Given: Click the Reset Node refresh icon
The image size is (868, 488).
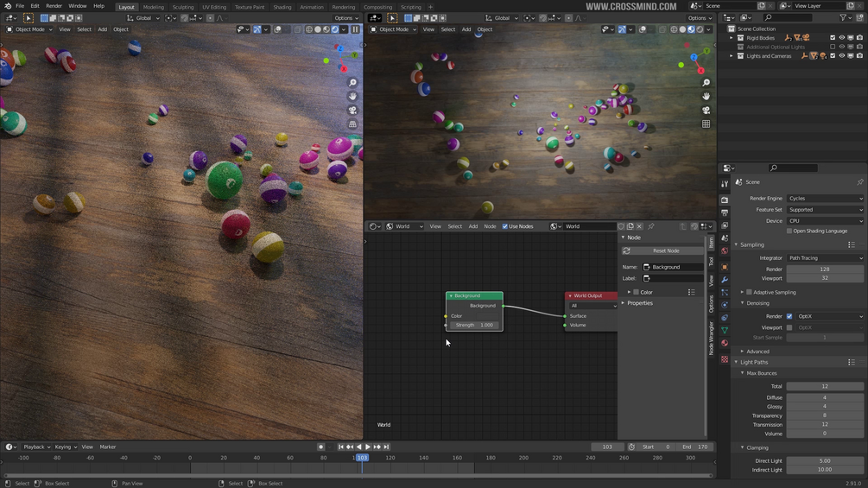Looking at the screenshot, I should (x=626, y=250).
